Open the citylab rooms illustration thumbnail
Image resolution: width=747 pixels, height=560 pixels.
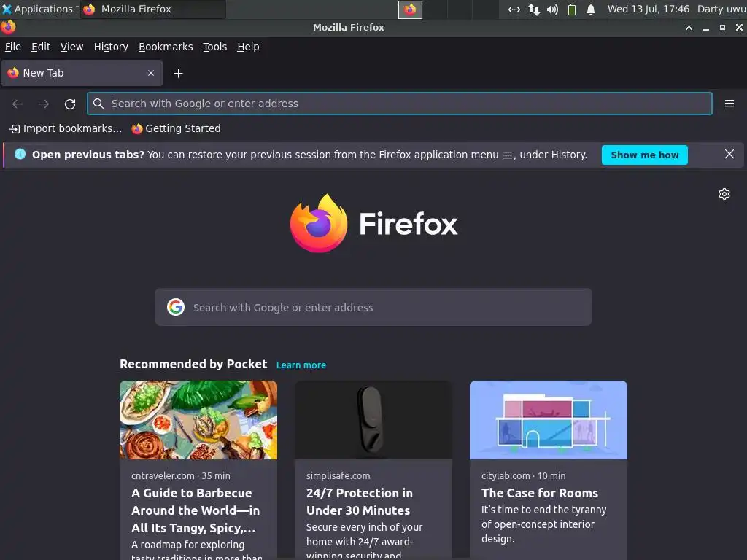tap(549, 420)
